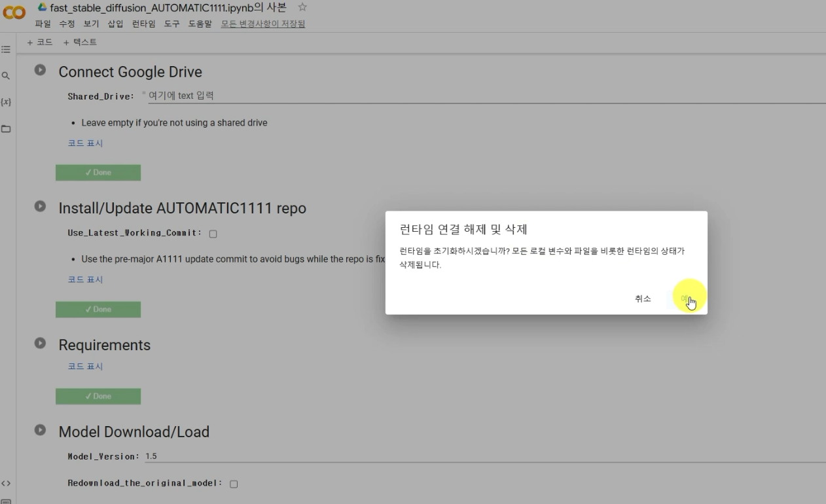Add a text cell with + 텍스트
The width and height of the screenshot is (826, 504).
(80, 42)
